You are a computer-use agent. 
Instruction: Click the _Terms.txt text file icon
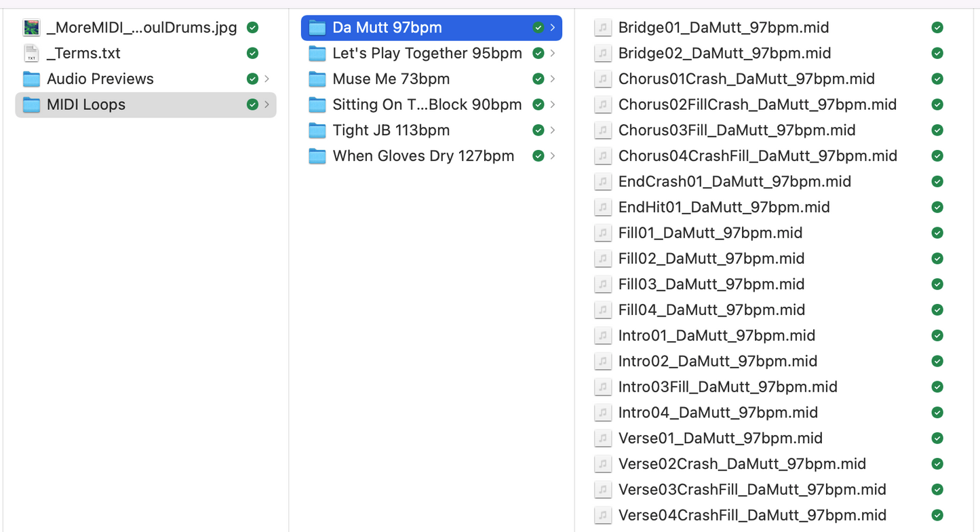(x=31, y=54)
